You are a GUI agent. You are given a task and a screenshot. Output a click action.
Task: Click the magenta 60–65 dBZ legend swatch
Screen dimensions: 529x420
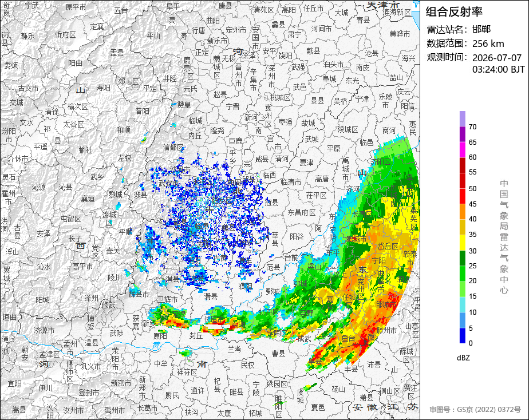462,150
